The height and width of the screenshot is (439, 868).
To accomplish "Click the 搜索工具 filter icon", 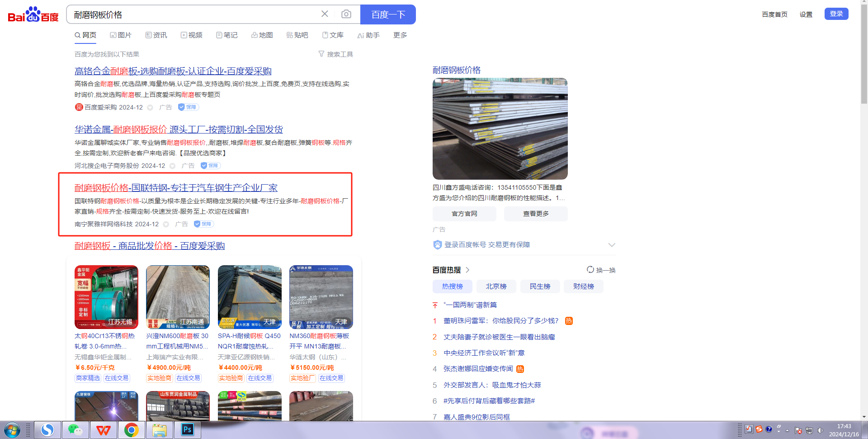I will pyautogui.click(x=321, y=54).
